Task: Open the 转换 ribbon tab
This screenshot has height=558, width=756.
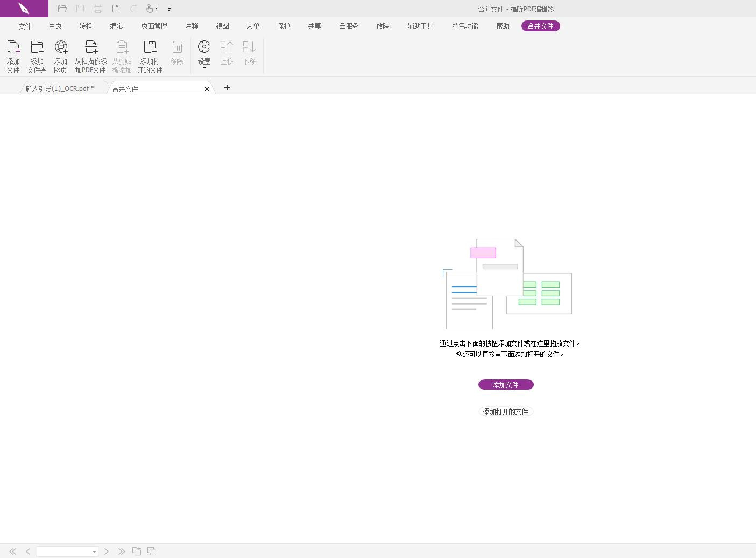Action: click(x=86, y=26)
